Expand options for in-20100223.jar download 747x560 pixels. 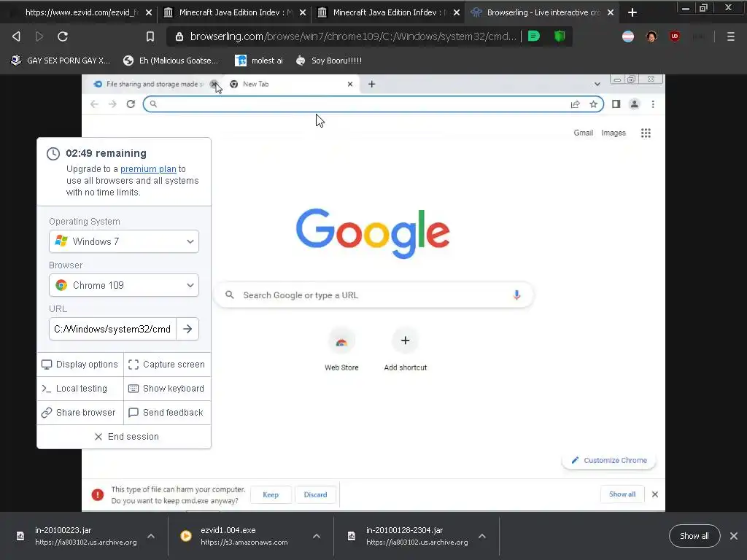[x=151, y=536]
